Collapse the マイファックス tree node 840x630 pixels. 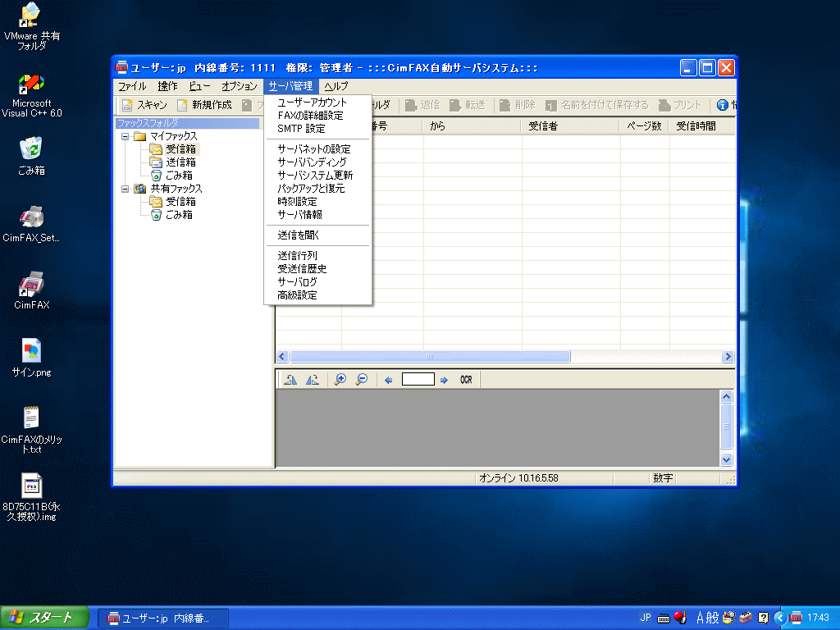[x=125, y=137]
